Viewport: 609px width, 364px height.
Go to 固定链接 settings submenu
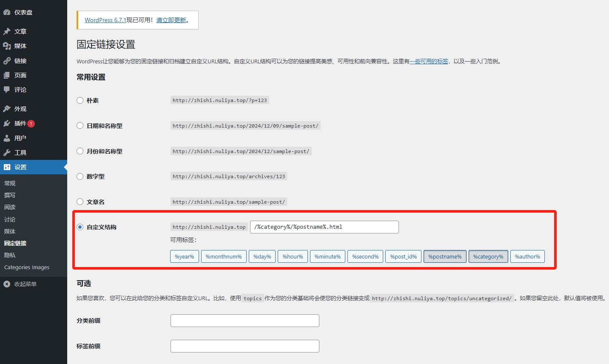click(x=15, y=243)
